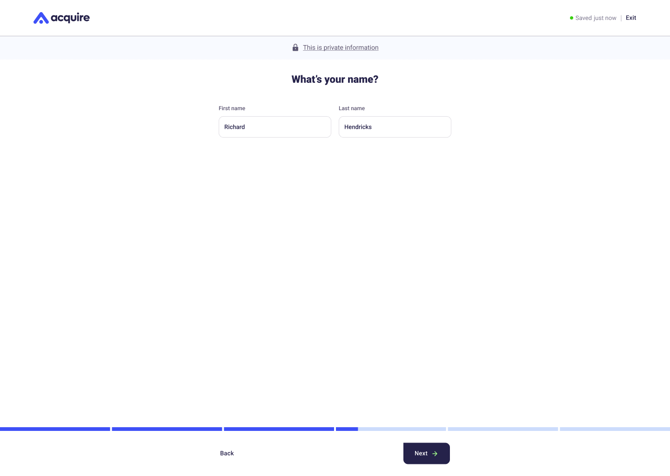Click the Acquire logo
This screenshot has width=670, height=476.
62,18
